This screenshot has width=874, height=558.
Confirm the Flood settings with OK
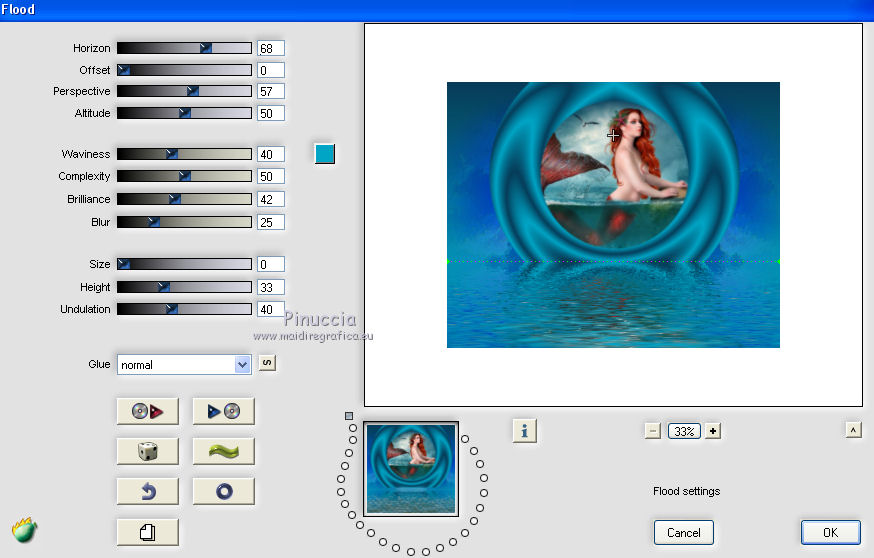click(x=831, y=532)
